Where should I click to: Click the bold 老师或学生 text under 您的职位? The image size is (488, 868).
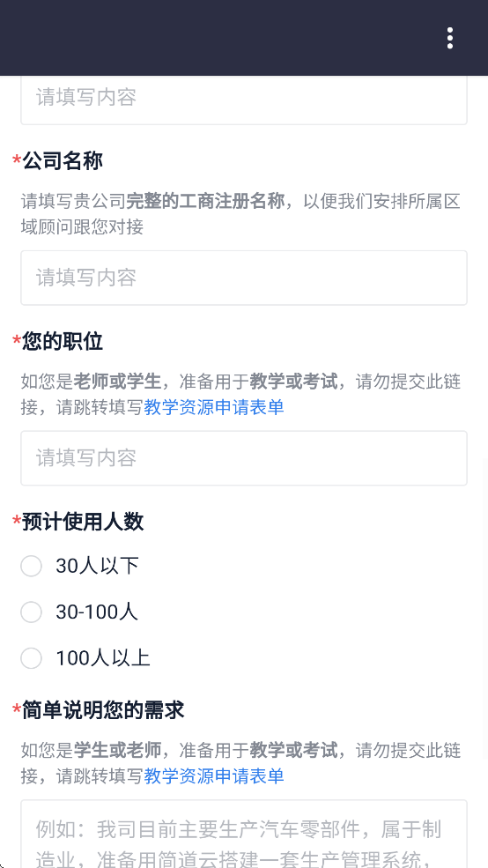[117, 382]
